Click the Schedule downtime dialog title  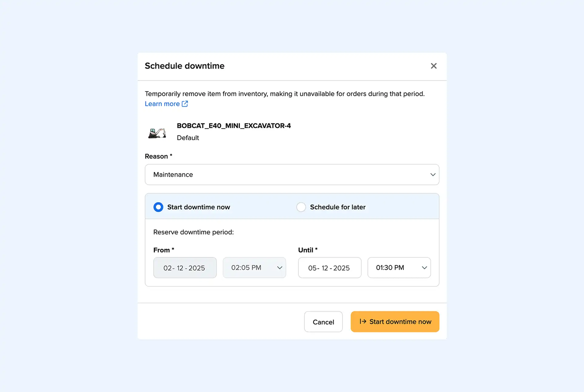click(x=184, y=66)
